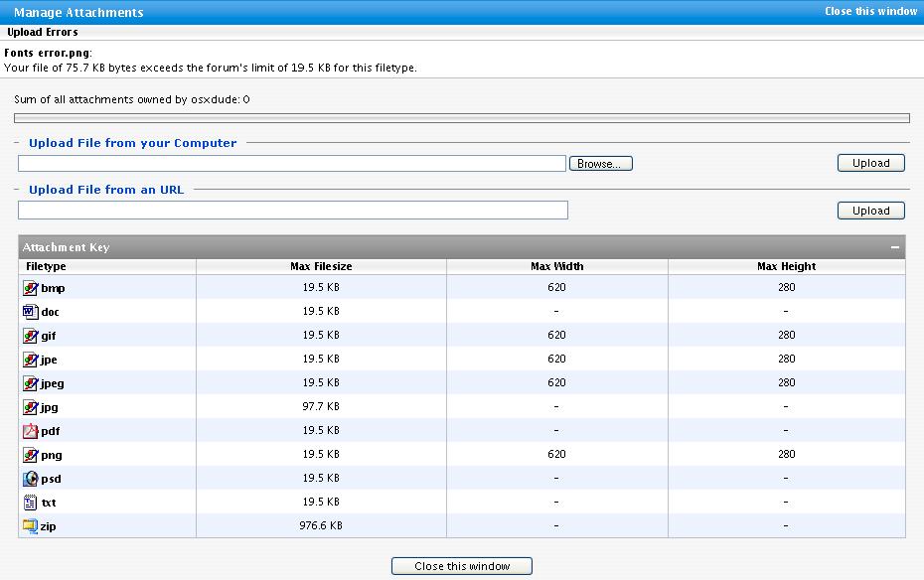The width and height of the screenshot is (924, 580).
Task: Click the Close this window button at bottom
Action: [x=462, y=566]
